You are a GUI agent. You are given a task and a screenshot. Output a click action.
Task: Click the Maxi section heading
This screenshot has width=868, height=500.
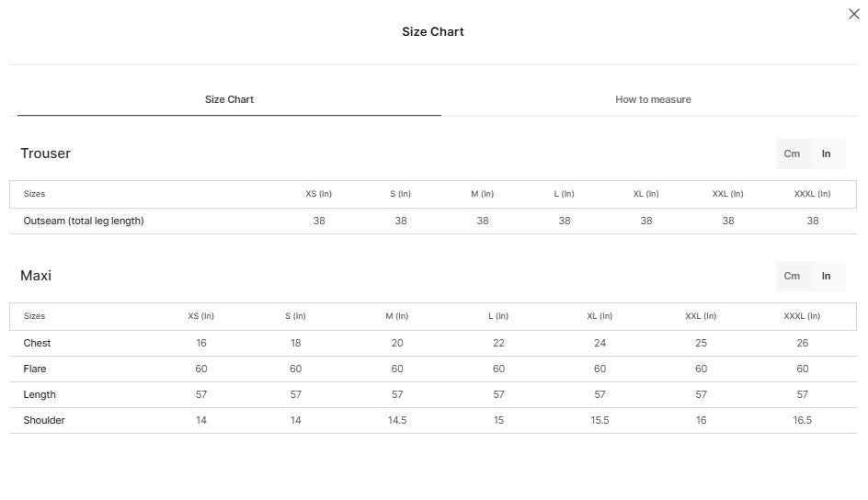click(36, 276)
